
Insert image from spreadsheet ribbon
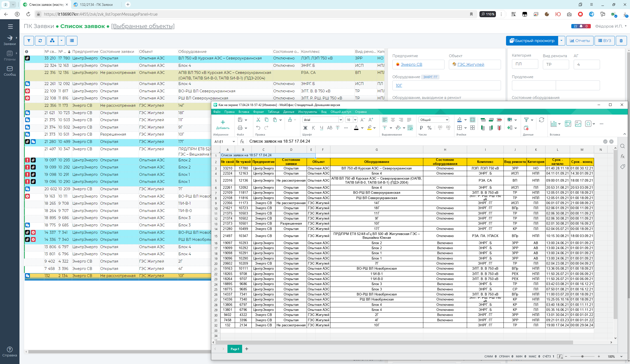point(578,124)
